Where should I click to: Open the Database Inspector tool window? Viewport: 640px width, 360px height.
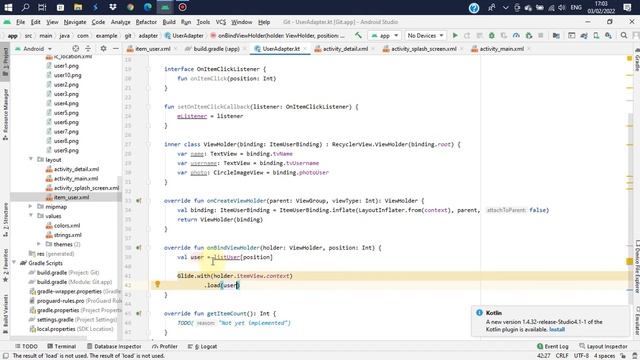tap(114, 347)
